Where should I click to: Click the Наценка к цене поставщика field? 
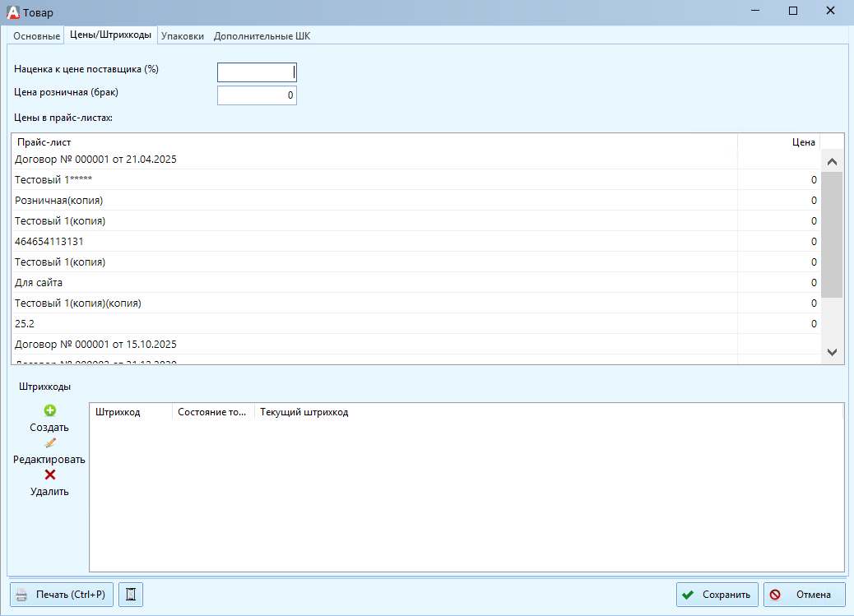[257, 72]
